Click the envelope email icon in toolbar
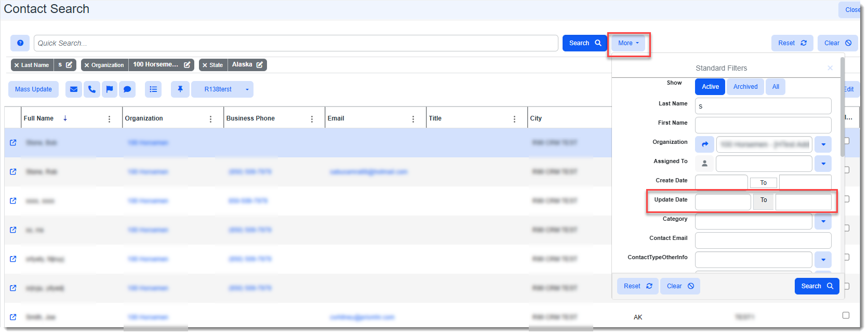This screenshot has width=868, height=335. tap(74, 89)
